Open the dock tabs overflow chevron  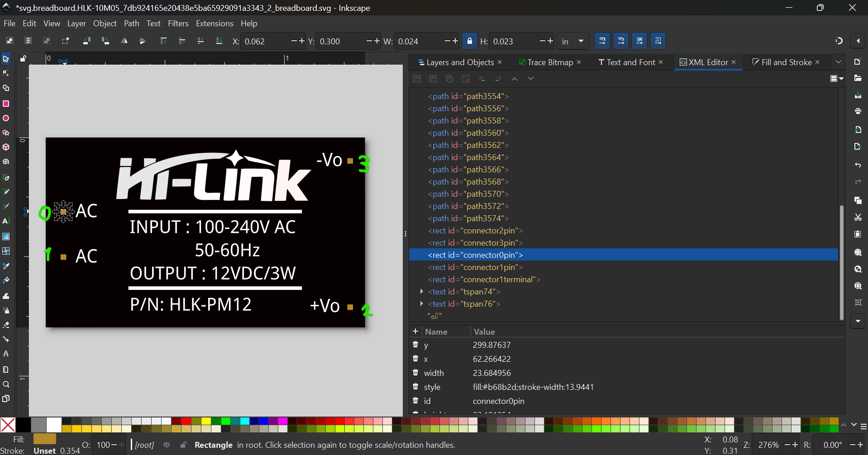coord(839,62)
